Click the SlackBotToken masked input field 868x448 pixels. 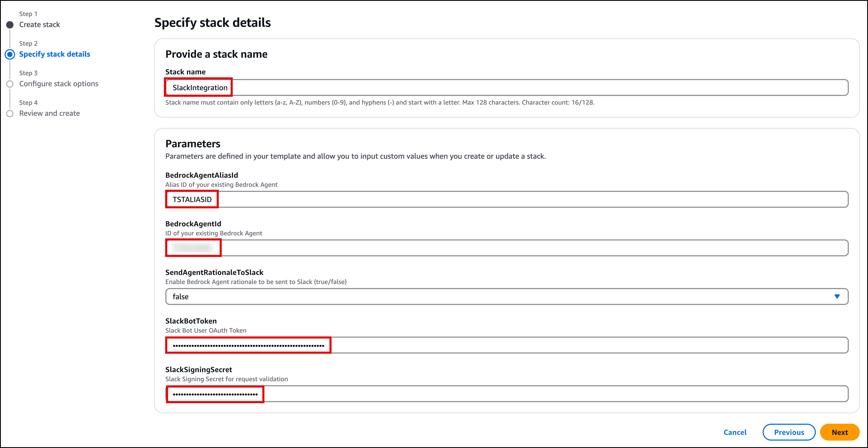click(248, 345)
